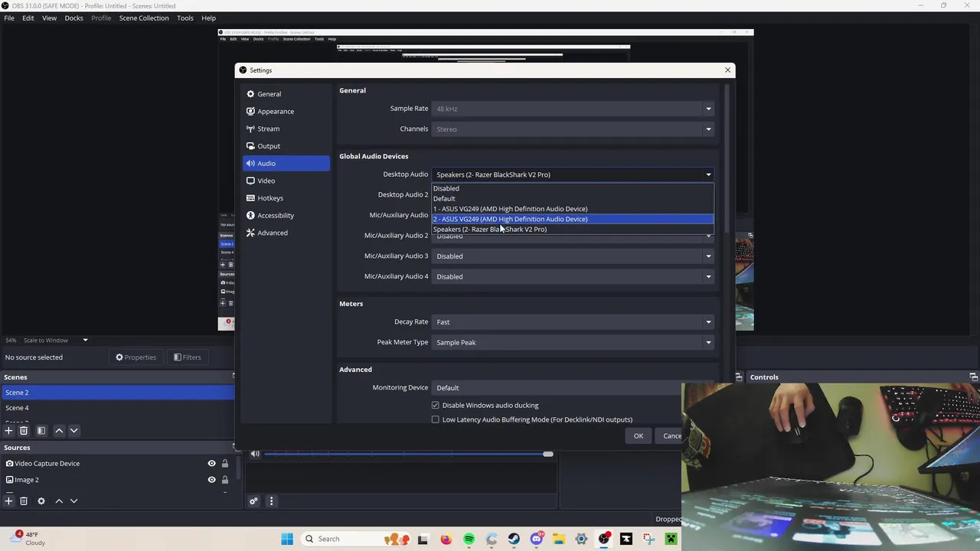Image resolution: width=980 pixels, height=551 pixels.
Task: Move scene up arrow in Scenes dock
Action: [59, 431]
